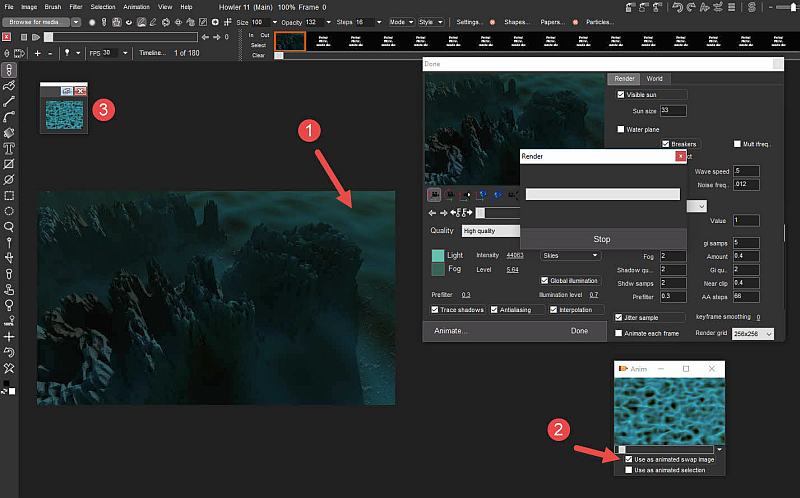Uncheck Use as animated swap image

pos(628,459)
